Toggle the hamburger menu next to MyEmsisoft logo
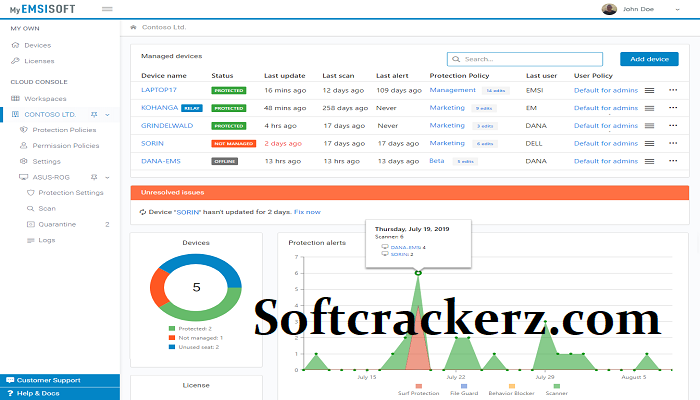This screenshot has height=400, width=700. click(107, 9)
